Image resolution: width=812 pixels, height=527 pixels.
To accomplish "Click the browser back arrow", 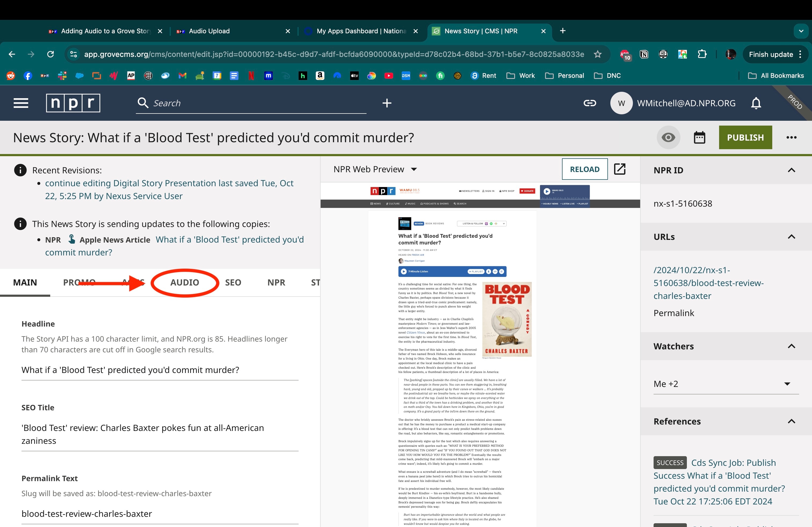I will pyautogui.click(x=12, y=54).
